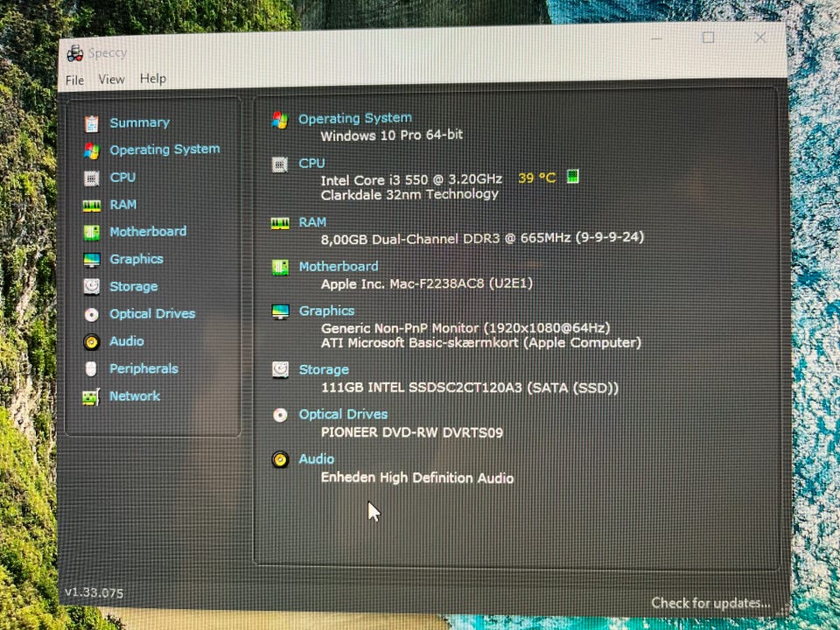Minimize the Speccy window
840x630 pixels.
coord(657,38)
